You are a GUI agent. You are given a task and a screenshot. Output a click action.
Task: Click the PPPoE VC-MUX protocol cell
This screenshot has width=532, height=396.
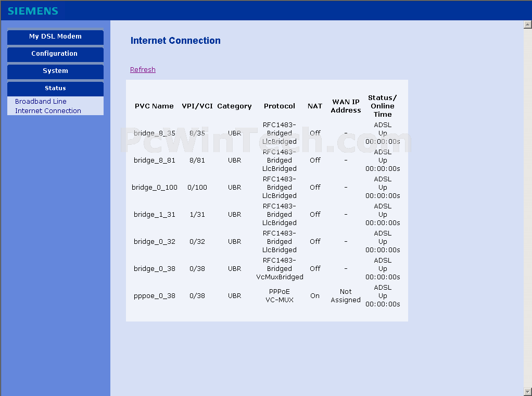[x=280, y=296]
